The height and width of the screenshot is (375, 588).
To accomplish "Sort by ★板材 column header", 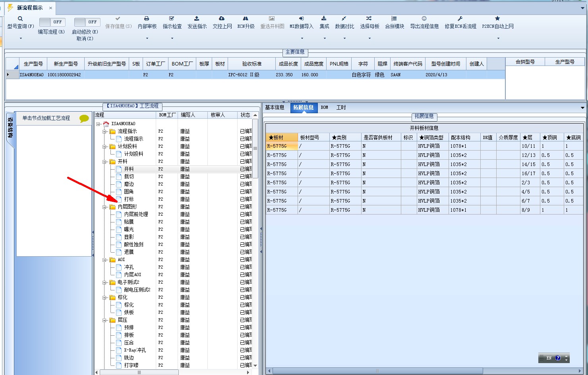I will click(x=282, y=137).
